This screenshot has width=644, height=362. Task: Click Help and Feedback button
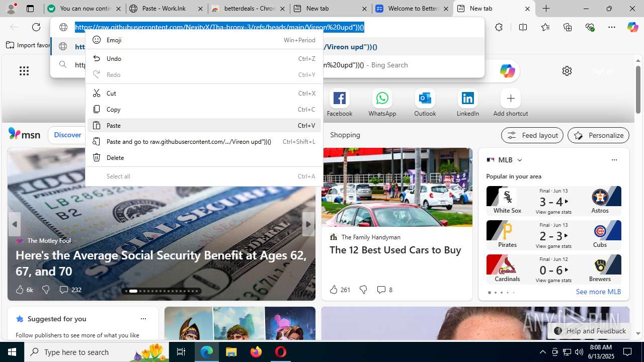pos(590,331)
